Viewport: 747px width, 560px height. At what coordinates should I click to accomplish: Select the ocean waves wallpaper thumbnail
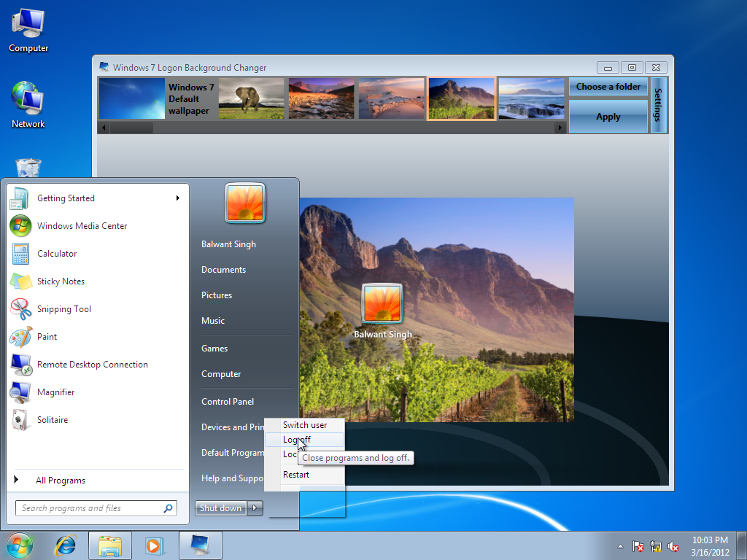(x=531, y=98)
